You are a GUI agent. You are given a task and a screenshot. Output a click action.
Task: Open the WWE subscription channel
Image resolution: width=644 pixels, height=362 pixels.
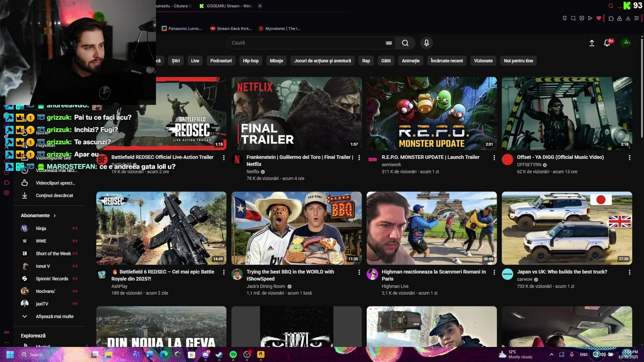point(48,241)
